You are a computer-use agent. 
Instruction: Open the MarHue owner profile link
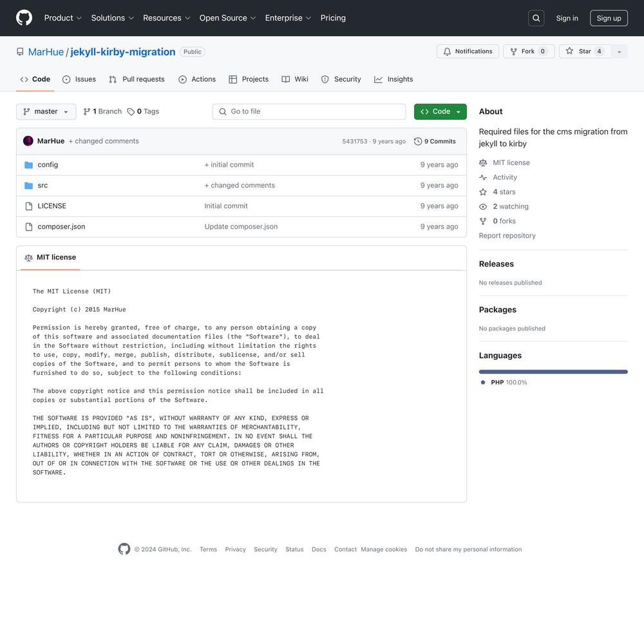point(46,52)
